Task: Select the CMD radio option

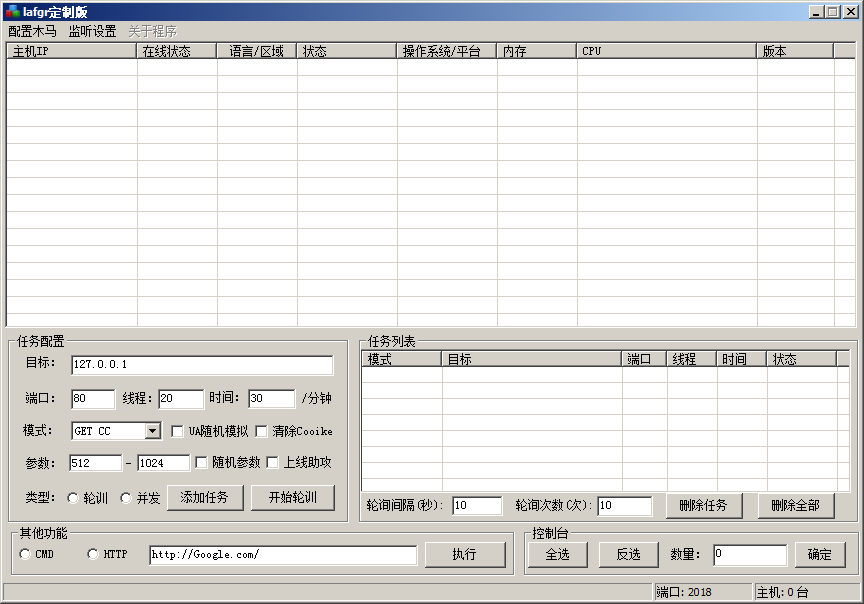Action: pyautogui.click(x=25, y=554)
